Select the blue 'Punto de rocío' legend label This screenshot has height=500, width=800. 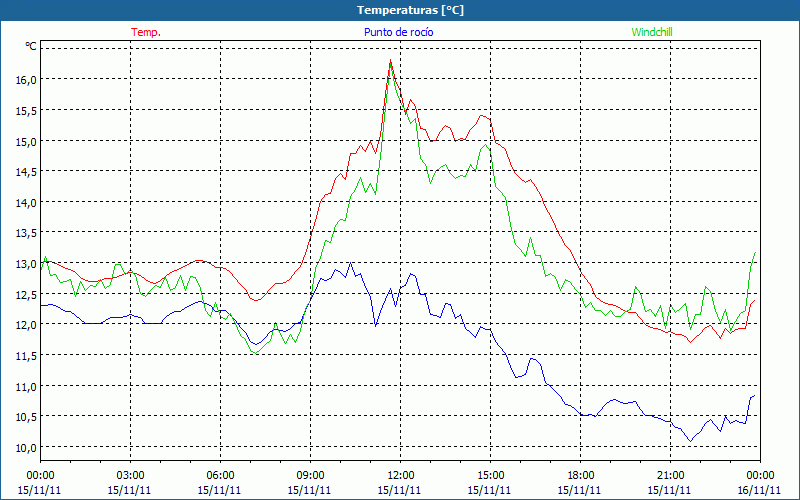point(398,32)
